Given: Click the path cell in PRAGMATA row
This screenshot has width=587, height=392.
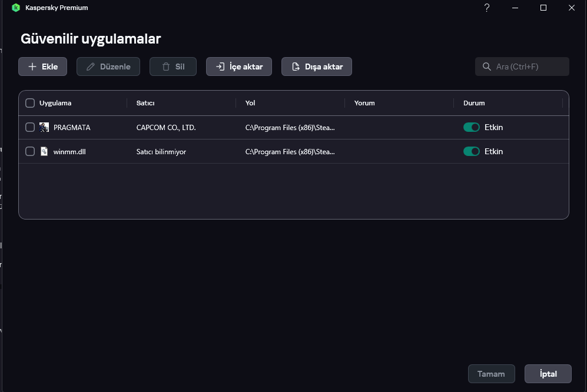Looking at the screenshot, I should 290,127.
